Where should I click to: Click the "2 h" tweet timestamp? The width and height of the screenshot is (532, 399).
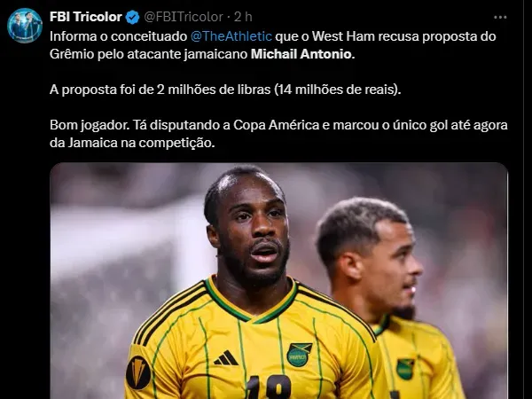[243, 17]
